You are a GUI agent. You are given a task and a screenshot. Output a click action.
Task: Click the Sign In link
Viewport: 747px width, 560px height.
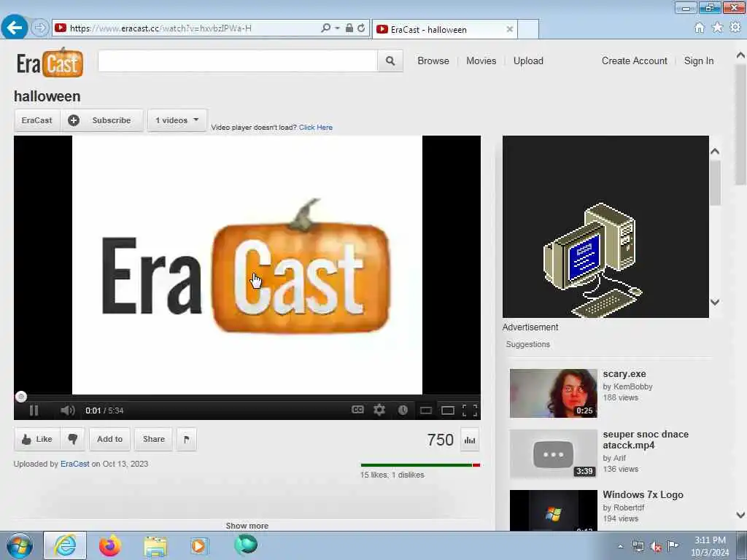click(699, 61)
